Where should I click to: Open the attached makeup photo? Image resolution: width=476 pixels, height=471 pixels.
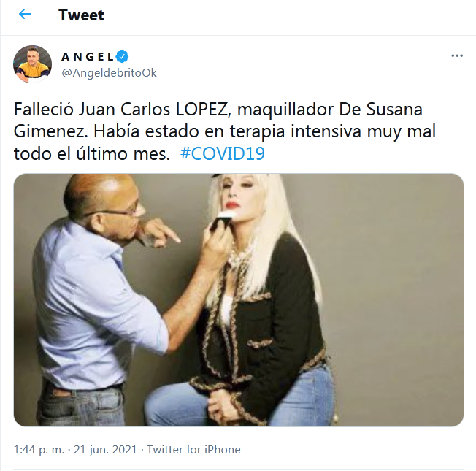coord(239,300)
